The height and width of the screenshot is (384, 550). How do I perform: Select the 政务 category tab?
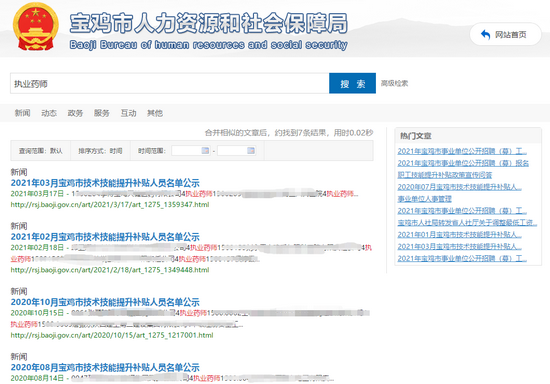pos(75,113)
